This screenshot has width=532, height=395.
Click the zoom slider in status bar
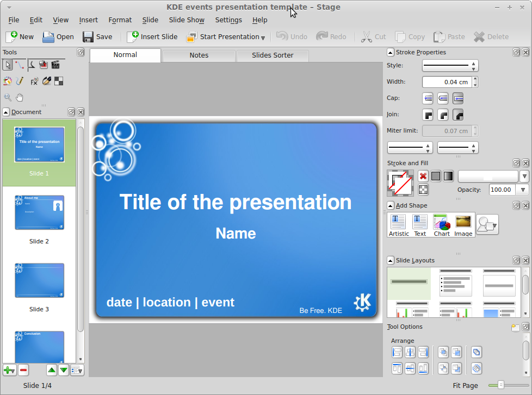[501, 385]
